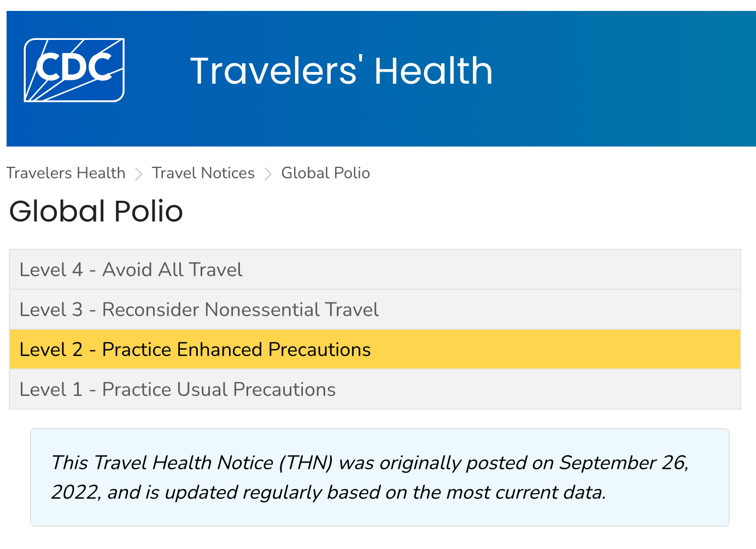The width and height of the screenshot is (756, 549).
Task: Select the CDC emblem in the blue header
Action: pyautogui.click(x=74, y=69)
